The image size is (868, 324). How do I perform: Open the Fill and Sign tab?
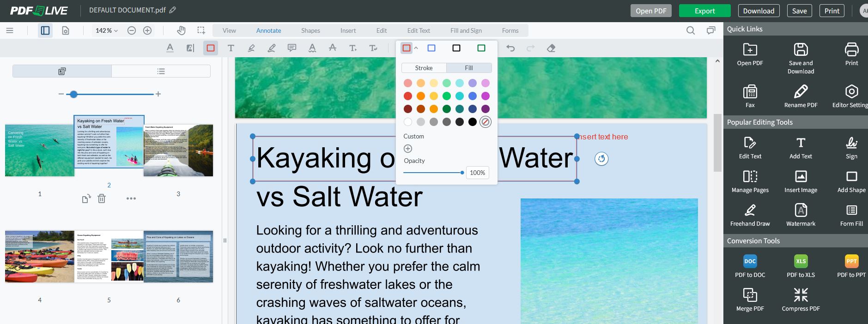tap(466, 30)
